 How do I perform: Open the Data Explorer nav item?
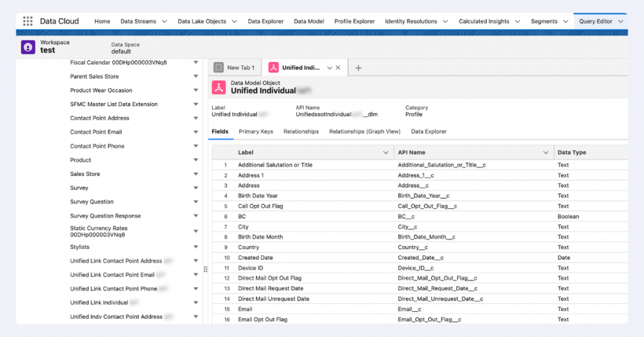click(265, 21)
